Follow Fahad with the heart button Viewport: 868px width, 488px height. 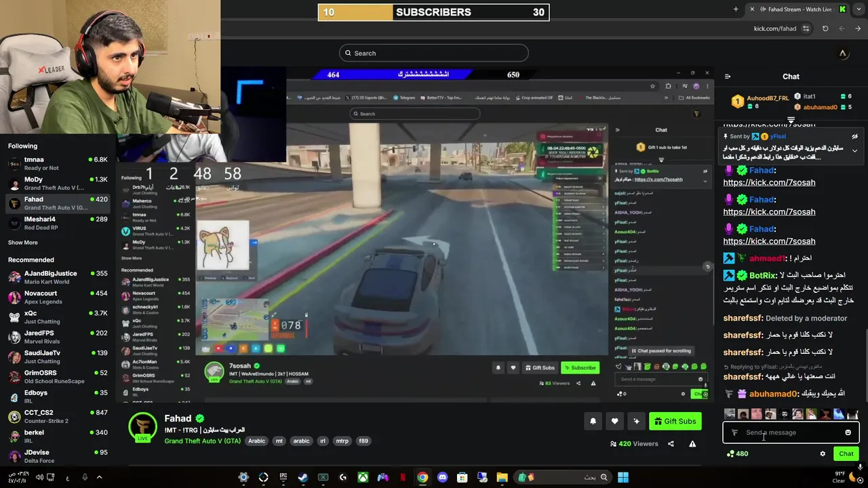(614, 421)
